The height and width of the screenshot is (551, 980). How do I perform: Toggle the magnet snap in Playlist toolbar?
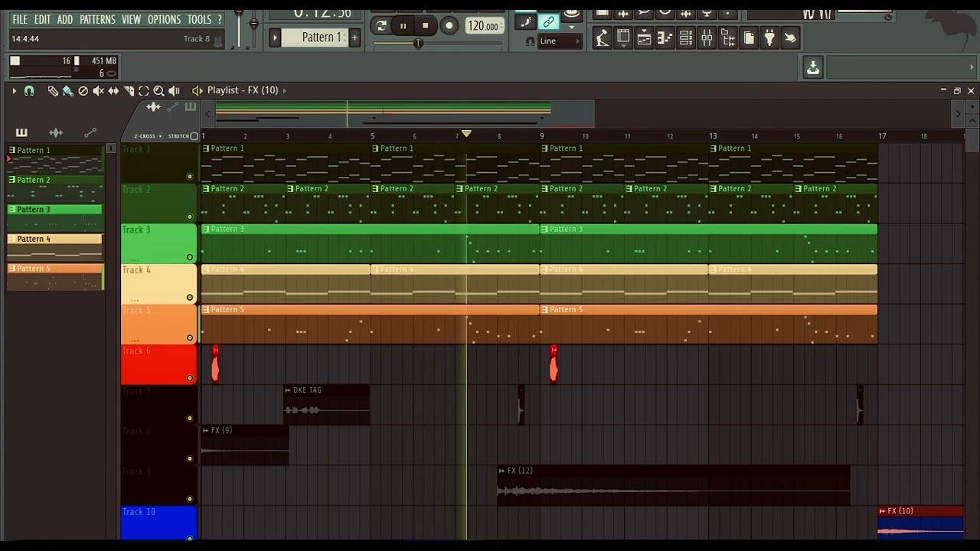pyautogui.click(x=29, y=90)
